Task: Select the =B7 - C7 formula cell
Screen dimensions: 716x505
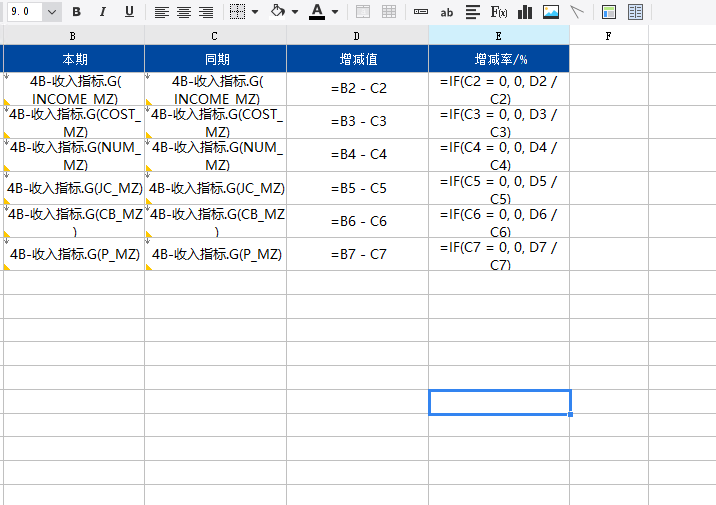Action: (358, 254)
